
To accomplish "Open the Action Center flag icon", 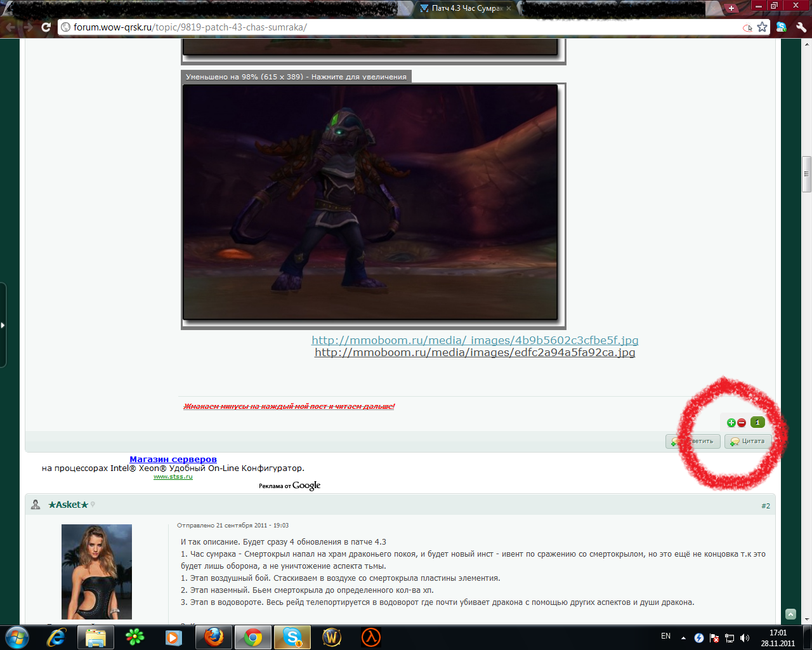I will point(714,638).
